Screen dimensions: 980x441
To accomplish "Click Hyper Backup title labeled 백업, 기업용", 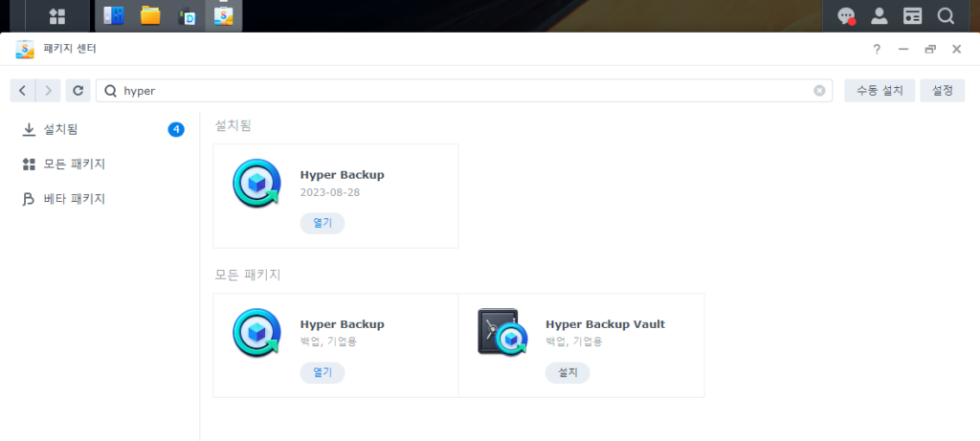I will 342,324.
